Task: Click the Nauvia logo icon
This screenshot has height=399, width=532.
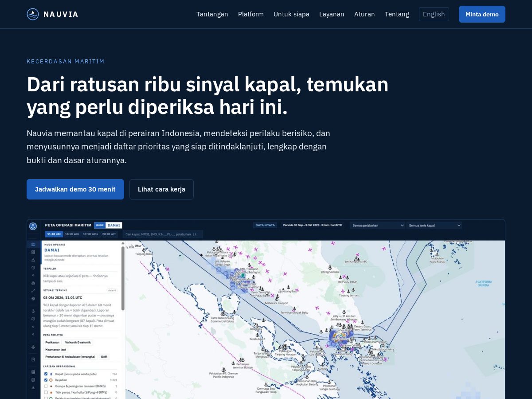Action: coord(33,14)
